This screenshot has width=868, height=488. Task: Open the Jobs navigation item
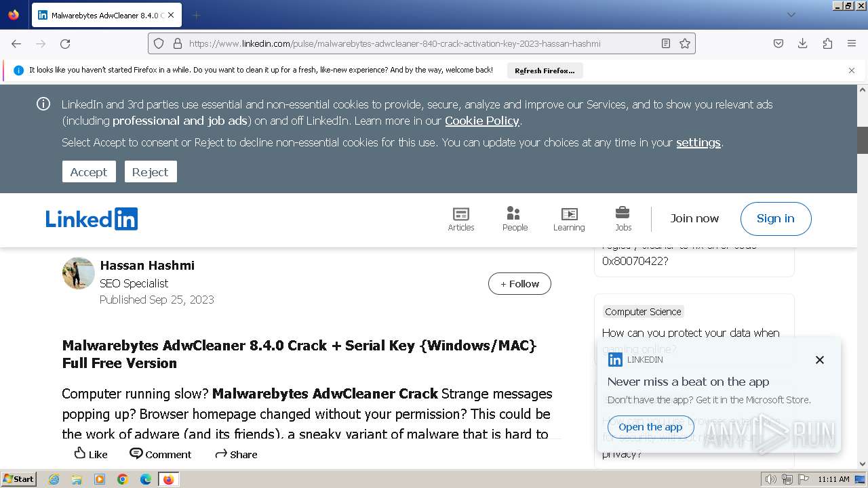pyautogui.click(x=623, y=219)
